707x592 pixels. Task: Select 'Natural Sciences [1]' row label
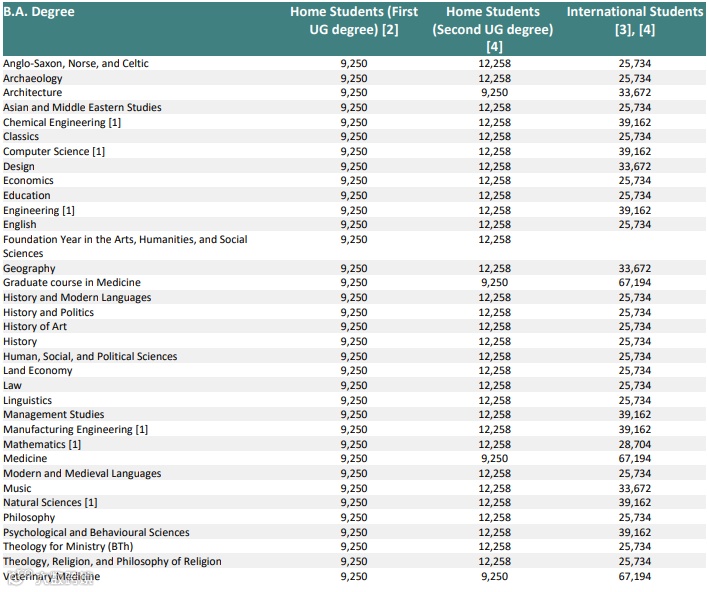pos(50,502)
